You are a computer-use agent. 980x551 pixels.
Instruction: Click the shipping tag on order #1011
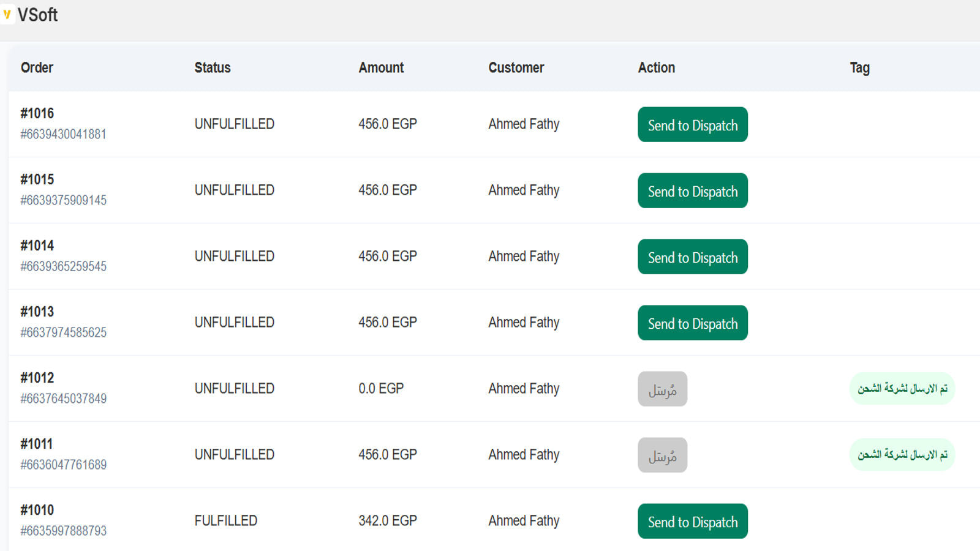tap(901, 454)
